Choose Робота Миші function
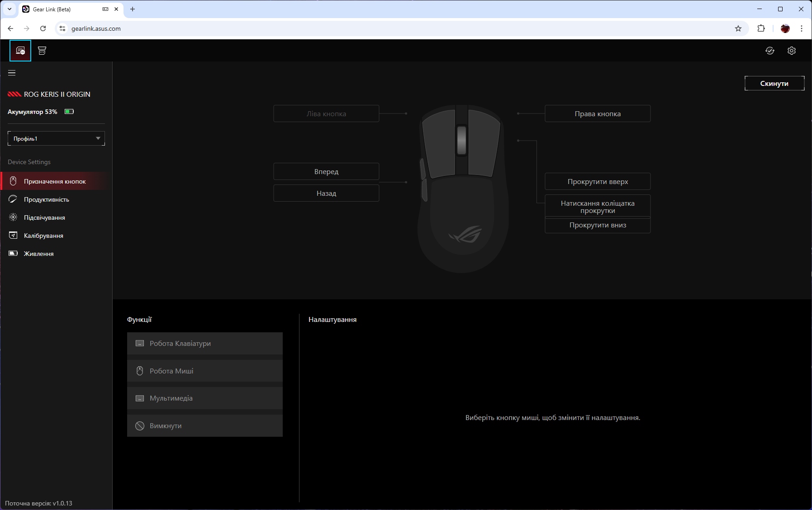 (x=205, y=371)
